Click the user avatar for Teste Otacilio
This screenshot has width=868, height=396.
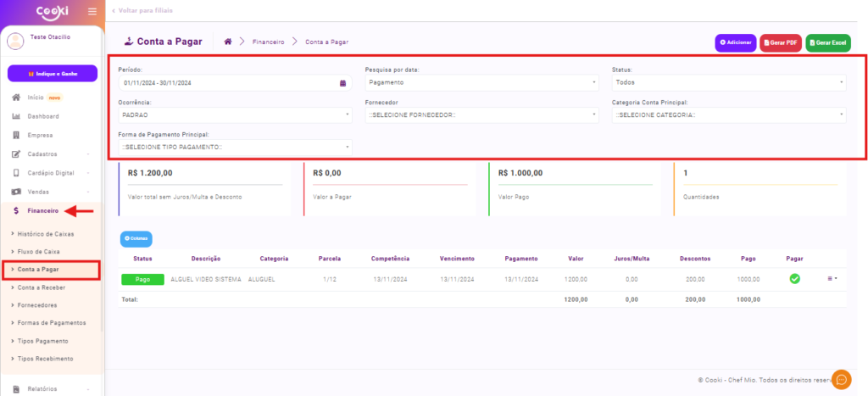click(x=15, y=41)
